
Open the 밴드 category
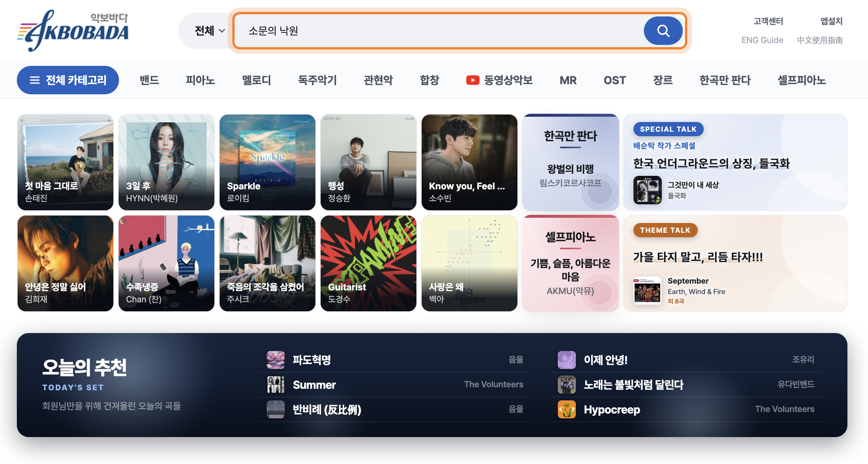149,80
